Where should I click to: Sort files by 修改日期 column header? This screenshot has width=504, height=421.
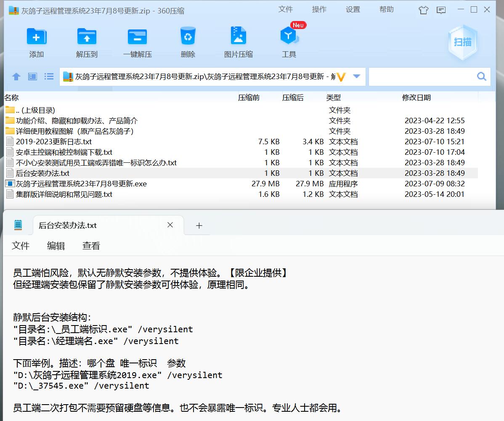(x=416, y=98)
